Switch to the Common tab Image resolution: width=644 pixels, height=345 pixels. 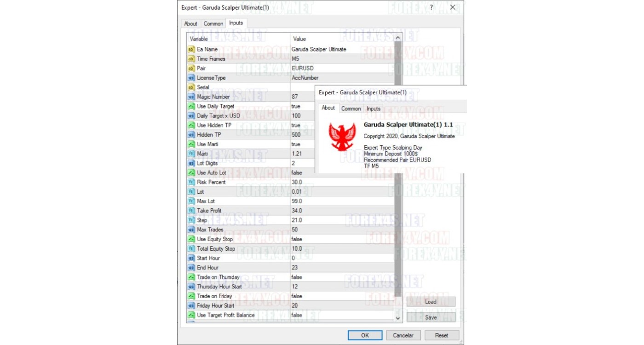[213, 24]
